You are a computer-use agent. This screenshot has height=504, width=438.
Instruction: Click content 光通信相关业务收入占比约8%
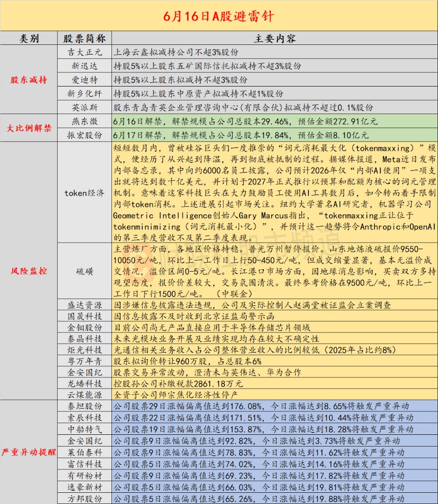pos(255,350)
